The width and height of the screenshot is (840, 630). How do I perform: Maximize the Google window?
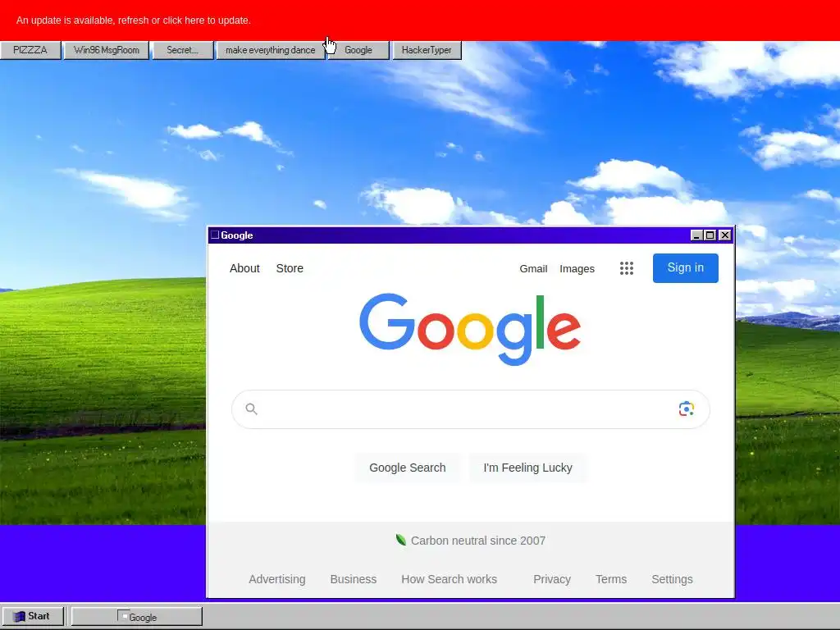pos(710,235)
